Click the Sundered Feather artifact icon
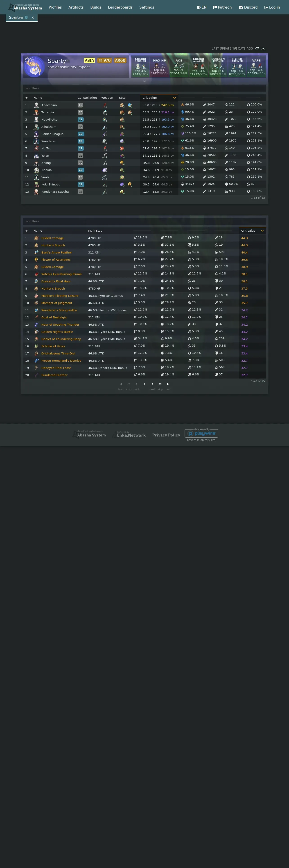289x868 pixels. [36, 375]
